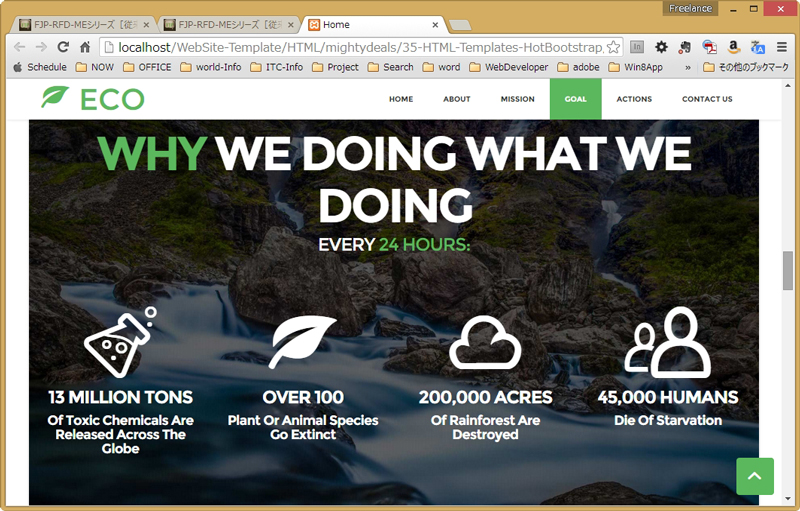Select the MISSION navigation item
800x511 pixels.
517,99
